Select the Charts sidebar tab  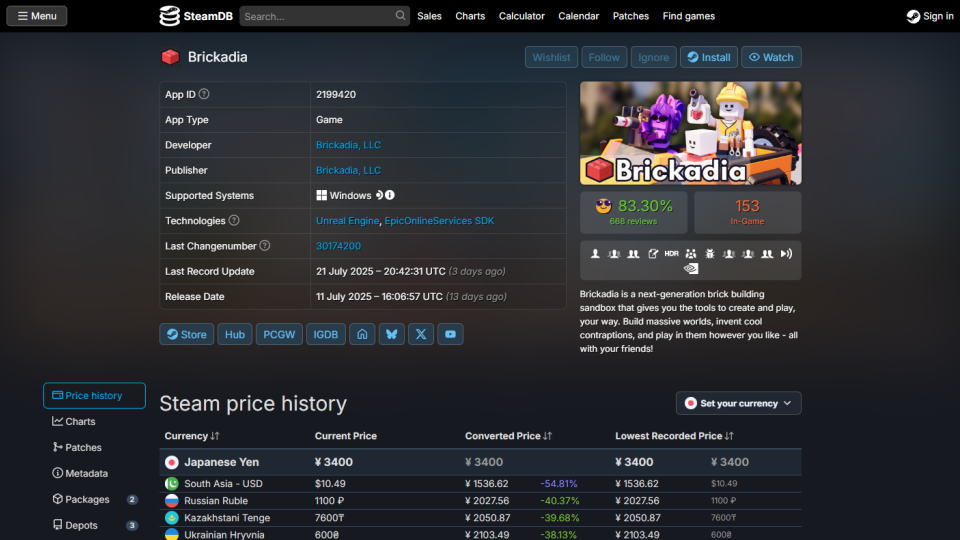94,421
